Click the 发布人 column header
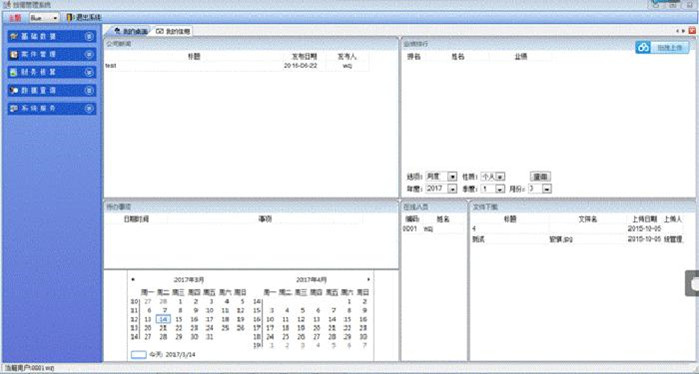The image size is (699, 374). click(347, 57)
